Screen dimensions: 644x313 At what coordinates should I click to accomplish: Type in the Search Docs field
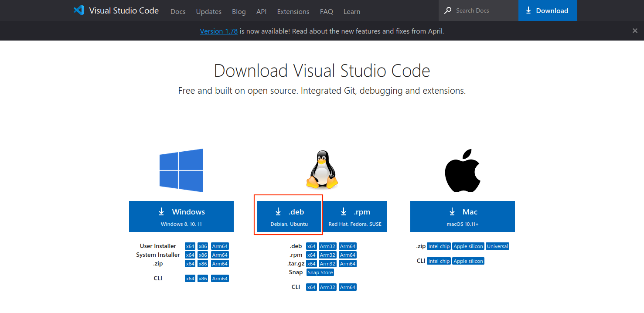click(x=484, y=10)
